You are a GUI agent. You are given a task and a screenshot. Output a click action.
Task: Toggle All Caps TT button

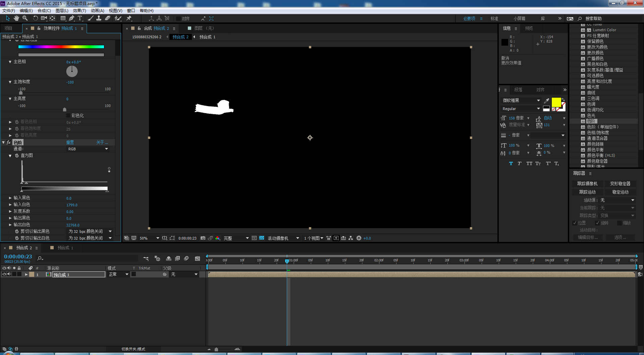[529, 163]
